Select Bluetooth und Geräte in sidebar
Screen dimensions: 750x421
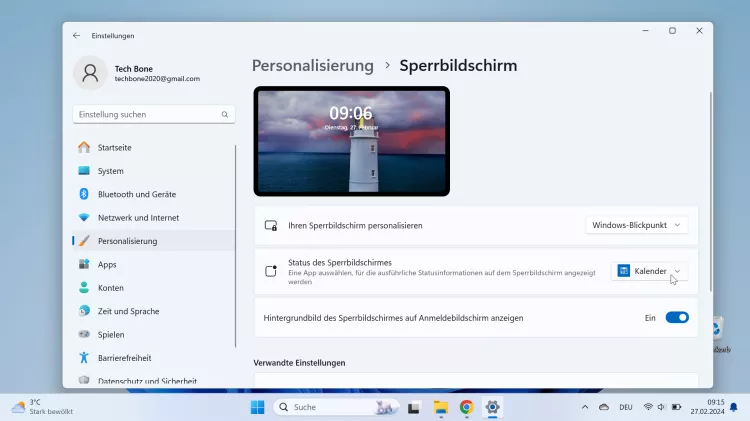coord(154,194)
